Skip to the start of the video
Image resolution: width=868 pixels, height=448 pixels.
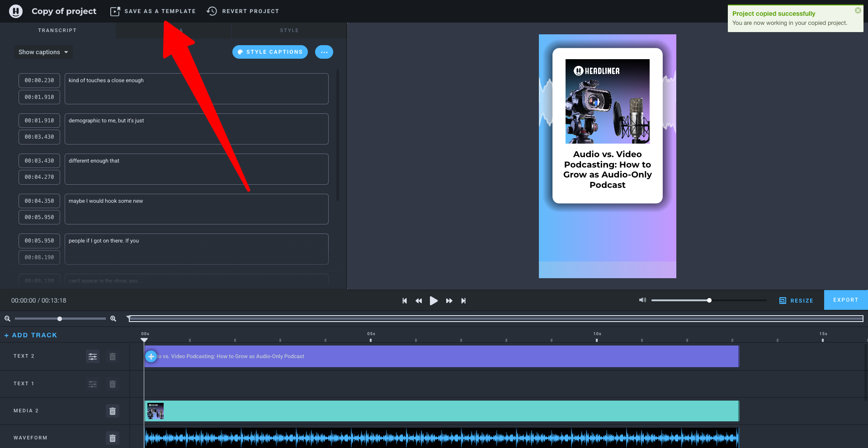(405, 301)
